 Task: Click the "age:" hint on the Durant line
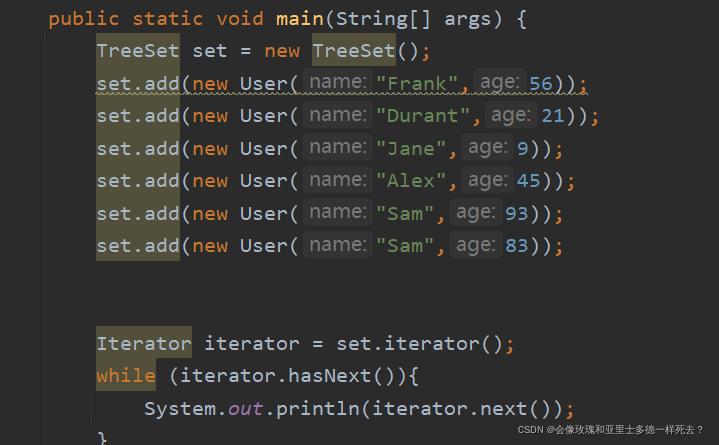(x=511, y=115)
